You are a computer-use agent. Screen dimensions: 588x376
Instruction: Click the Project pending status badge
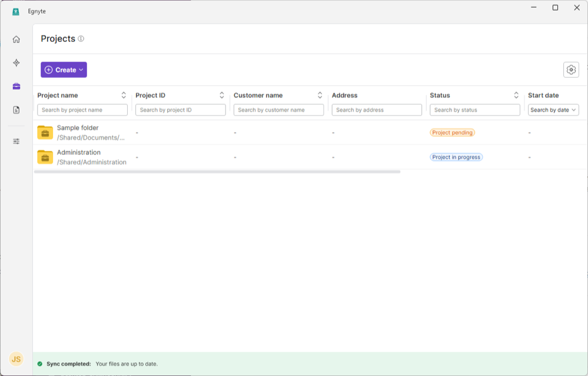click(452, 133)
